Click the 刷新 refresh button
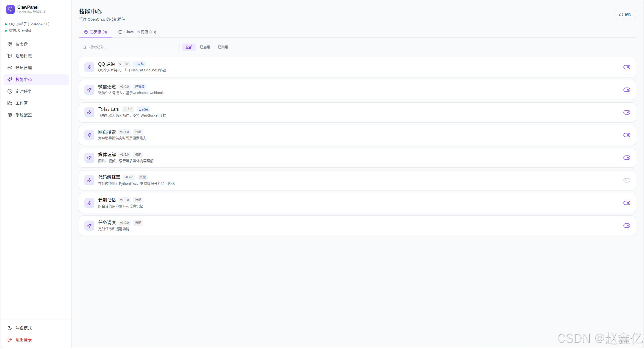Viewport: 644px width, 349px height. point(626,15)
